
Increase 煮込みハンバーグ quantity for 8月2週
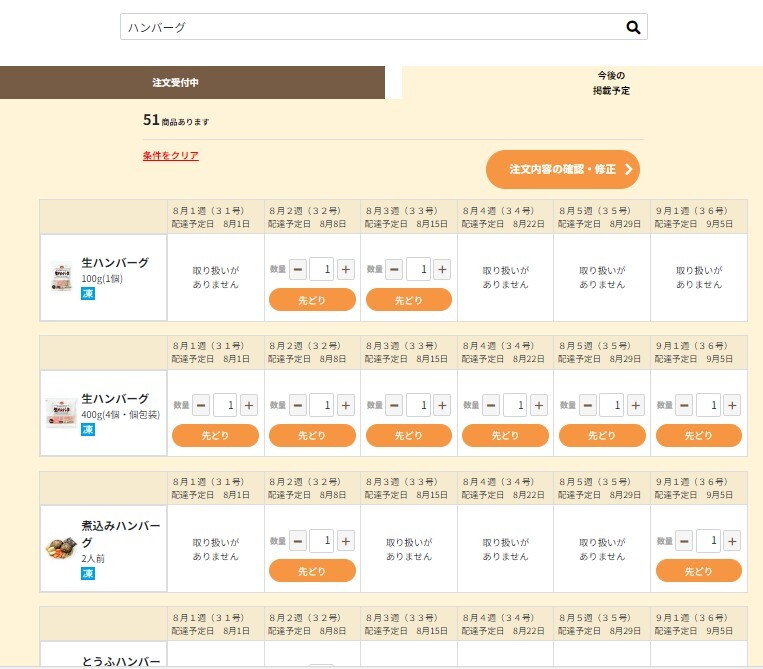[x=345, y=541]
